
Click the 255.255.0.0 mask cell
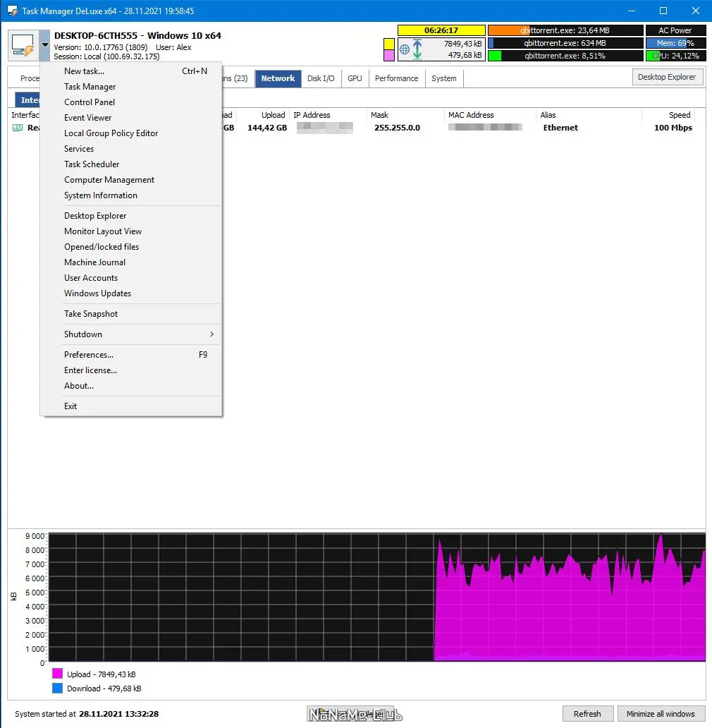coord(397,128)
